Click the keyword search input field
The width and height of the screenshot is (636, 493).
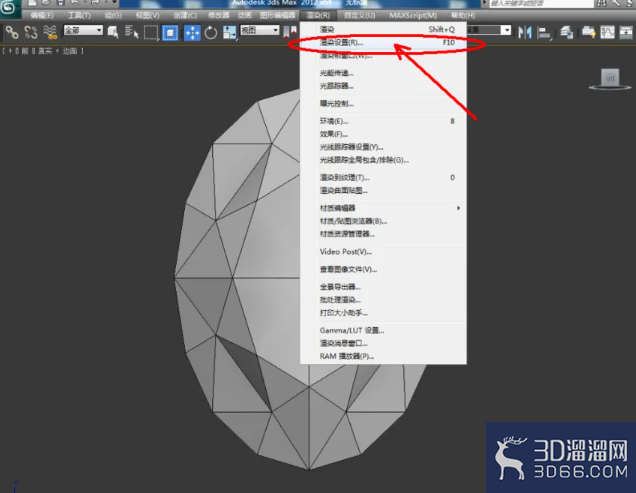pyautogui.click(x=541, y=3)
